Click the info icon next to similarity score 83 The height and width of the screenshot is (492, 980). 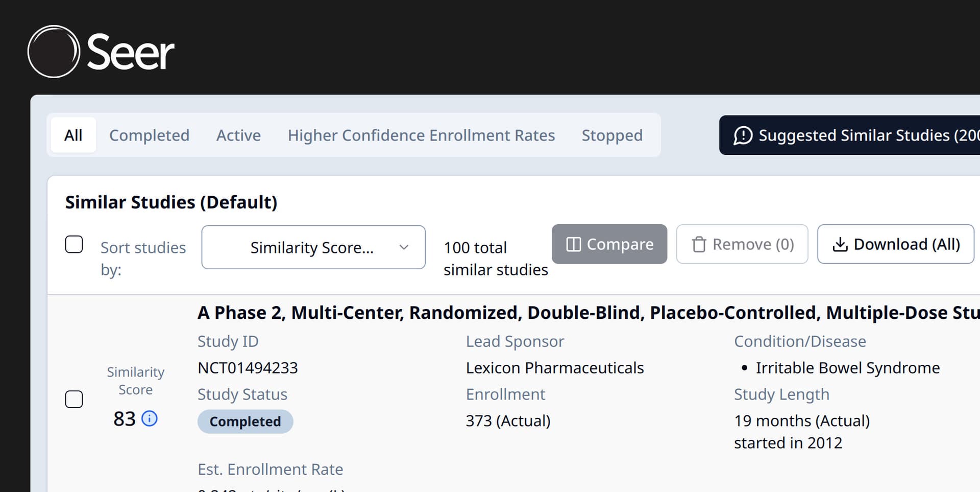coord(150,418)
